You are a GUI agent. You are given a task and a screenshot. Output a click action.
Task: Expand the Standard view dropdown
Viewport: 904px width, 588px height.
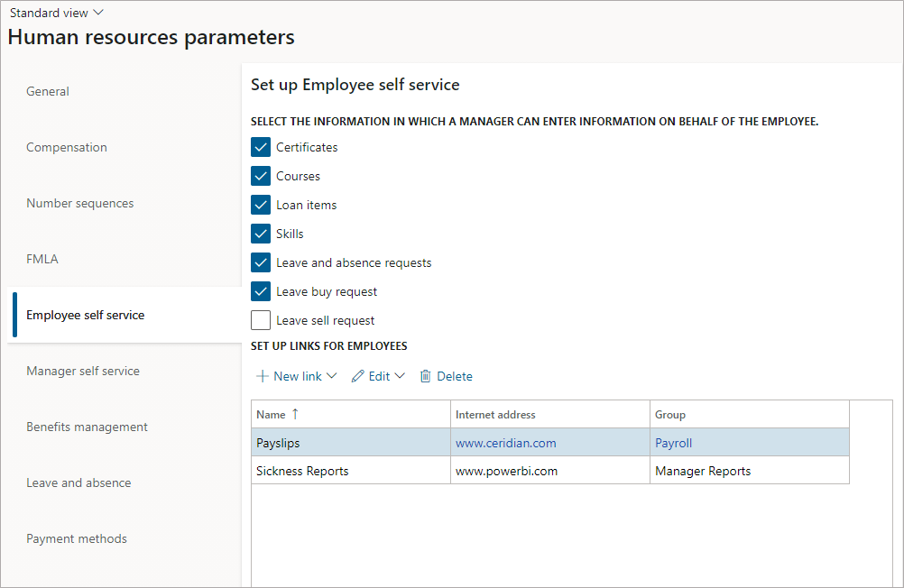point(57,13)
